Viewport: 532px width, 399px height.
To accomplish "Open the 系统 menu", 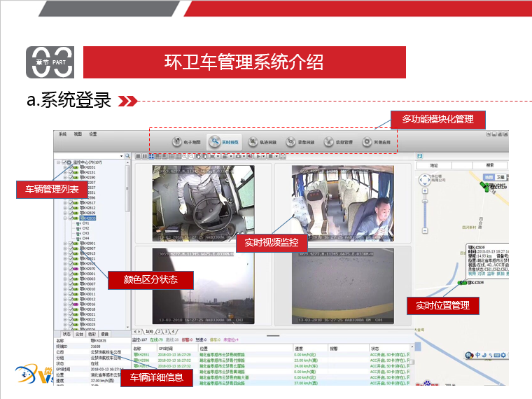I will [x=62, y=134].
